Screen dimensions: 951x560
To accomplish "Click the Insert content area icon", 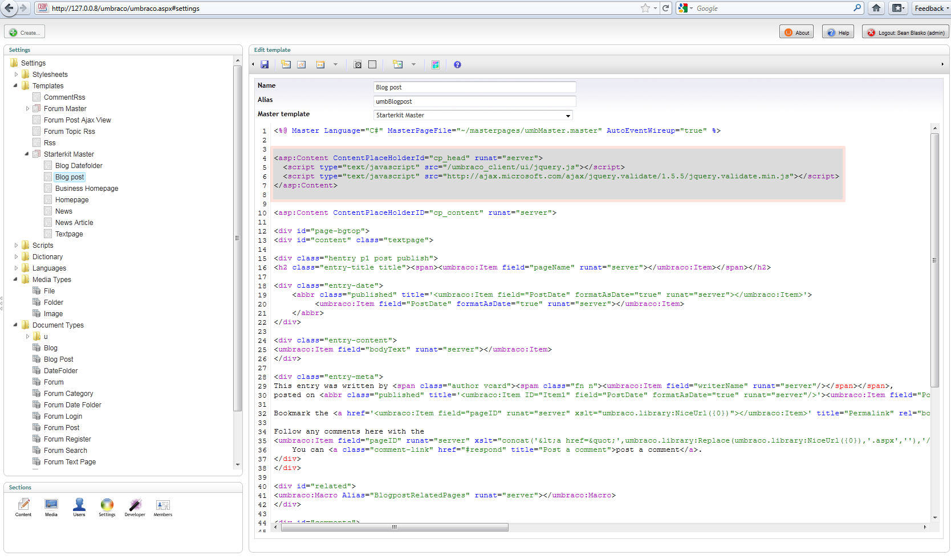I will [357, 65].
